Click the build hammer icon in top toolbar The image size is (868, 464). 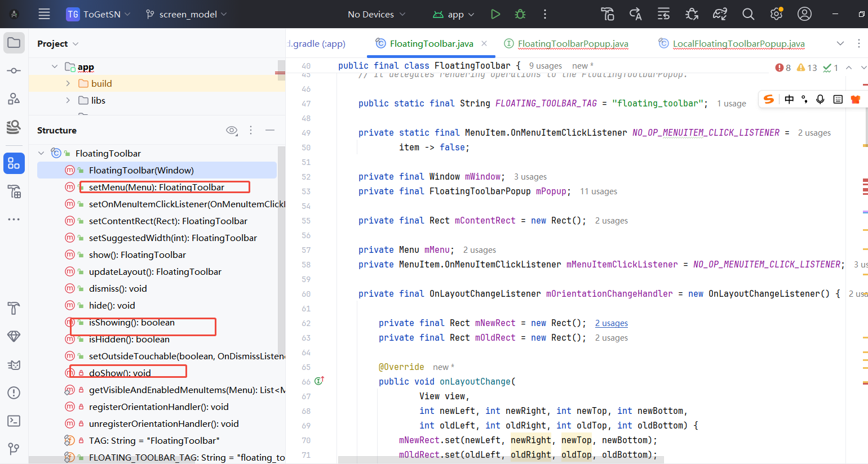pyautogui.click(x=608, y=14)
